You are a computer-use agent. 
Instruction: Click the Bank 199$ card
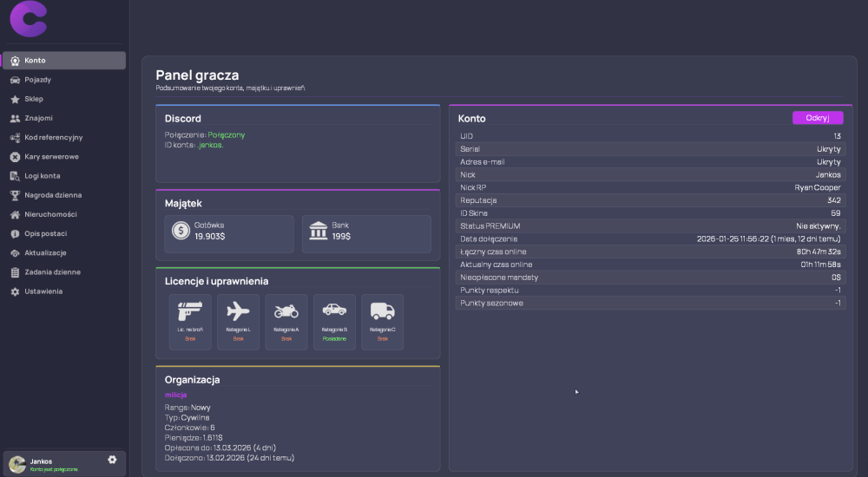click(366, 234)
